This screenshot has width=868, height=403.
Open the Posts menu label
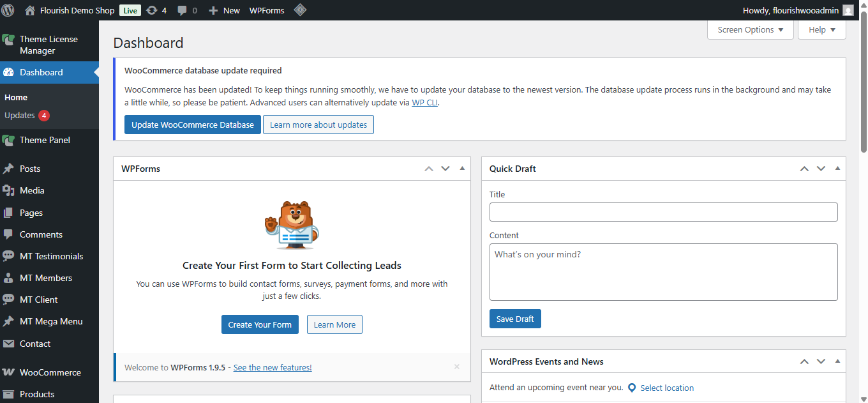coord(30,169)
